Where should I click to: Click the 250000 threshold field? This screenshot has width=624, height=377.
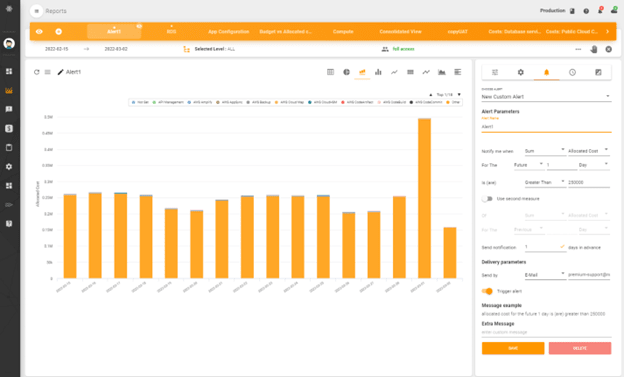pos(588,182)
